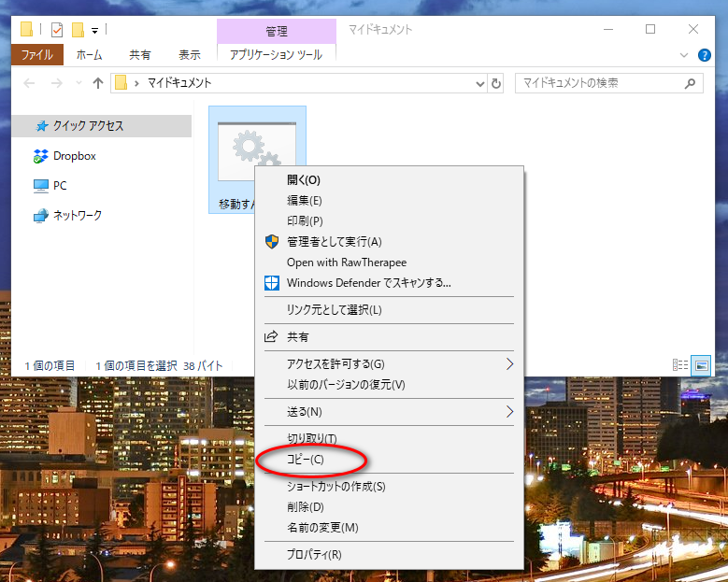Select ネットワーク in the sidebar
Image resolution: width=728 pixels, height=582 pixels.
coord(78,216)
